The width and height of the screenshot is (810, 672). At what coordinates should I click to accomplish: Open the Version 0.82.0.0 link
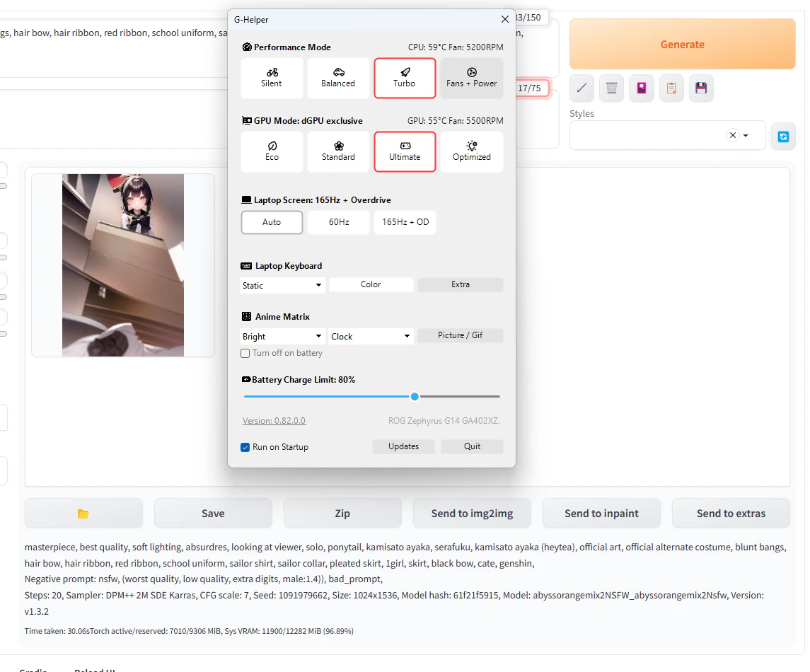click(x=274, y=420)
